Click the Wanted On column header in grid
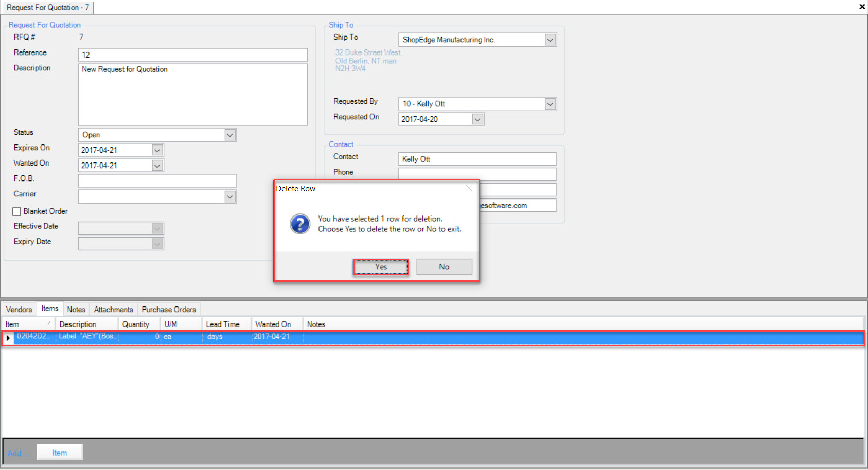This screenshot has width=868, height=470. pyautogui.click(x=277, y=324)
